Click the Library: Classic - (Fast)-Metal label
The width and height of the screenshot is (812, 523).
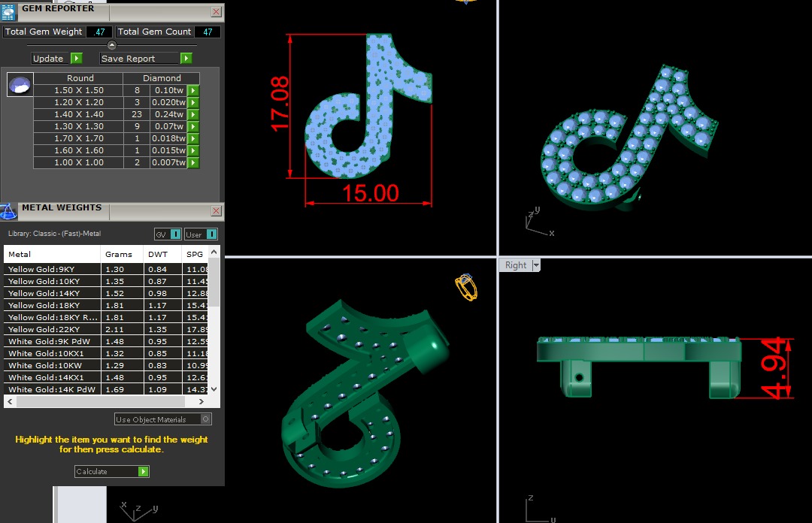(x=54, y=234)
